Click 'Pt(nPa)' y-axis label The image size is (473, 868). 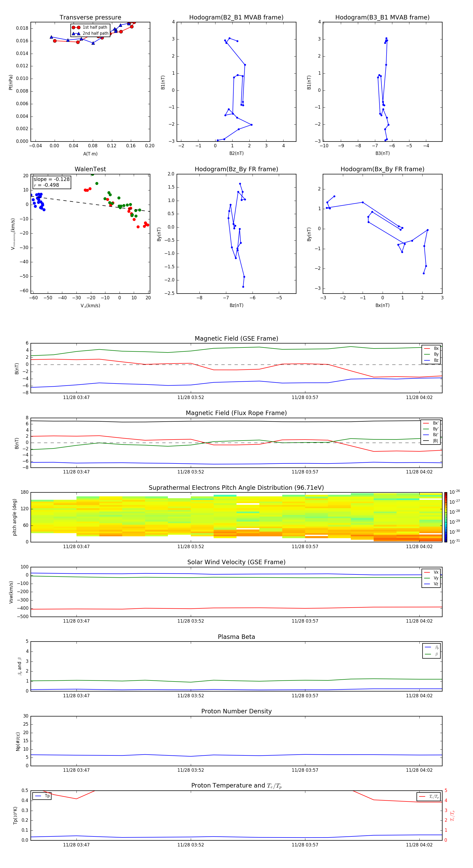coord(11,82)
